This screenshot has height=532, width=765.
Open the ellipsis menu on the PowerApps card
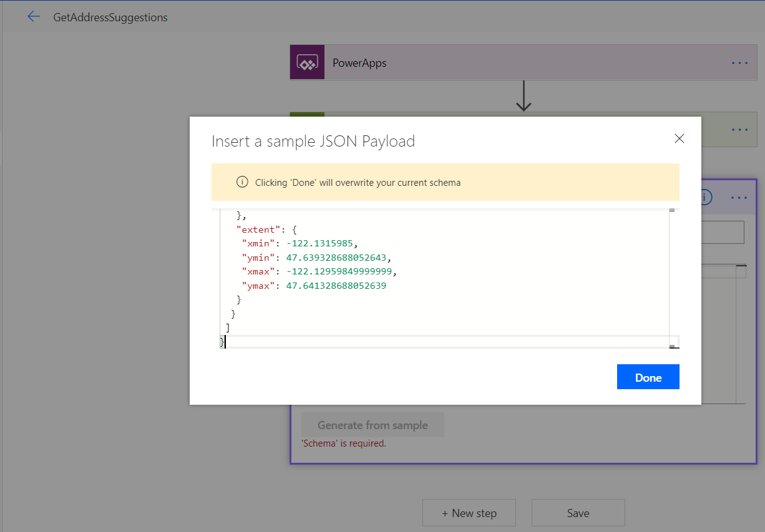[739, 62]
